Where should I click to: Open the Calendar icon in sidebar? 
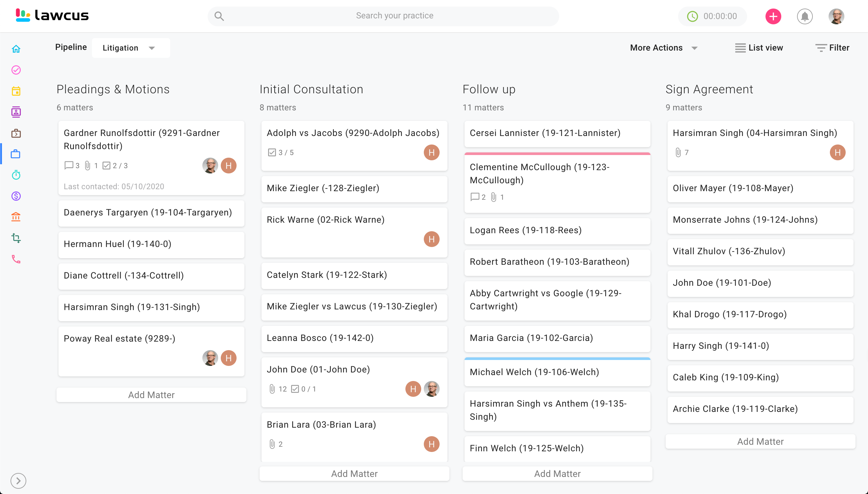coord(16,91)
